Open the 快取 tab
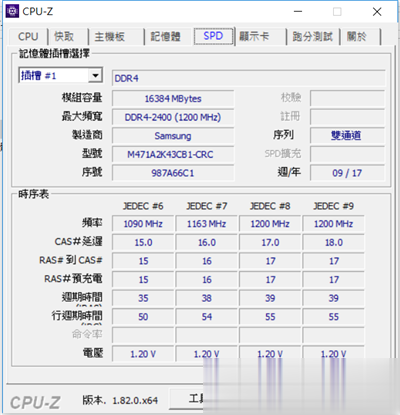Image resolution: width=400 pixels, height=415 pixels. (64, 36)
